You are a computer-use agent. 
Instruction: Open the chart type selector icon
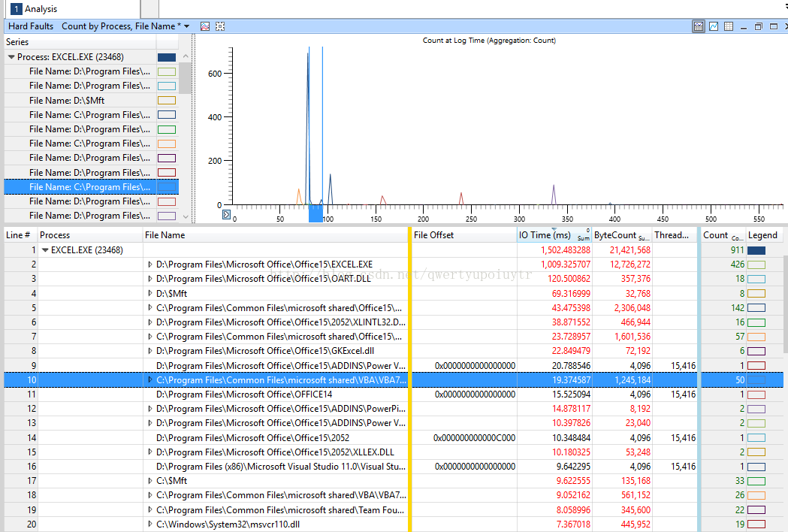[x=205, y=26]
